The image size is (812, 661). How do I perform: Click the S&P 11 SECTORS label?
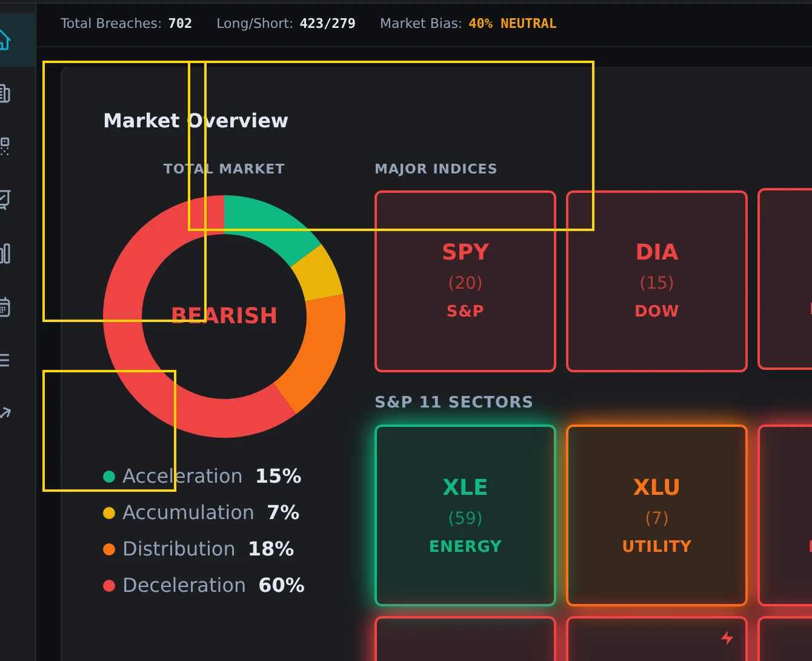pos(454,402)
